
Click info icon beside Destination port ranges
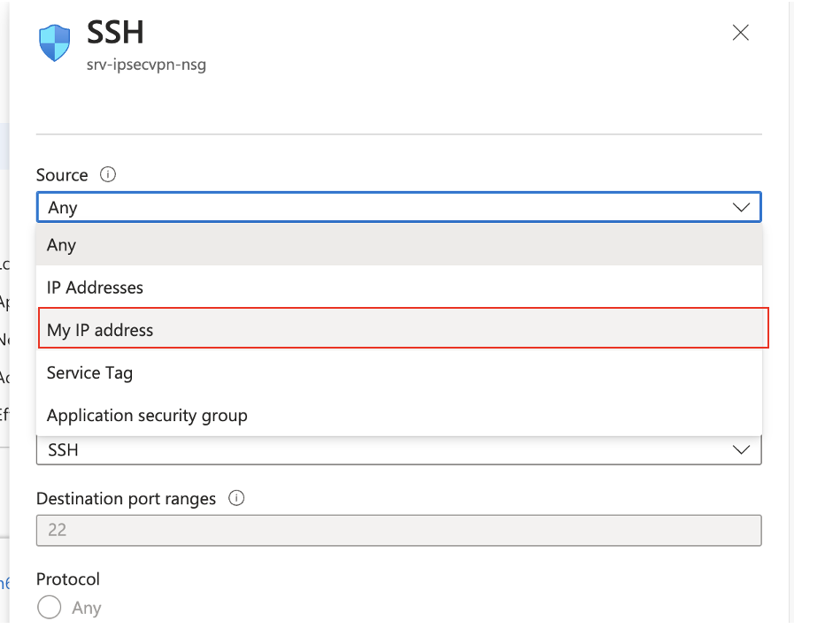tap(236, 498)
